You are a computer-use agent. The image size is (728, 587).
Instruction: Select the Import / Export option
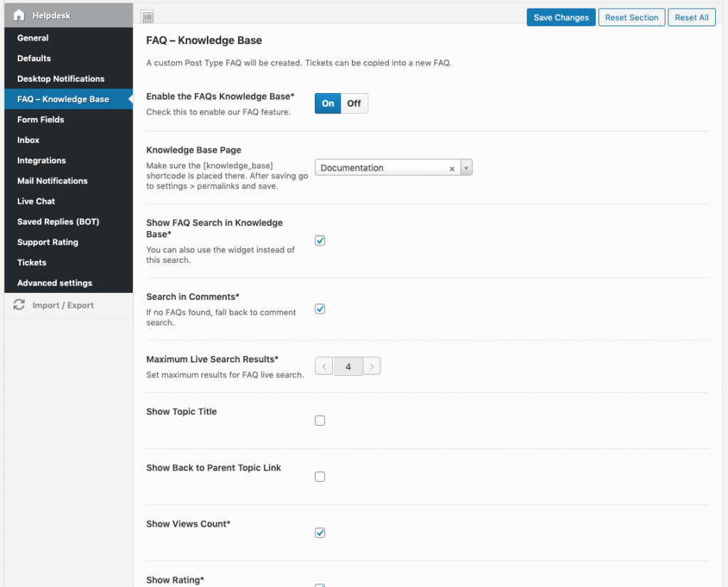(x=61, y=305)
